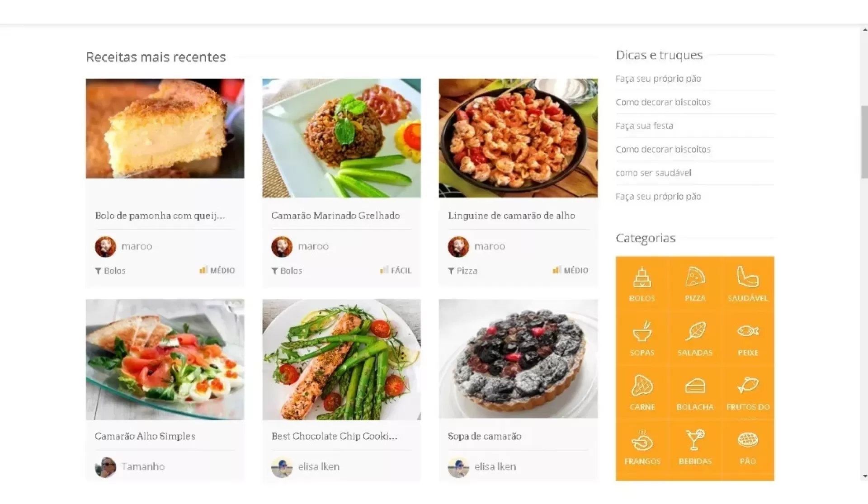This screenshot has height=504, width=868.
Task: Select the Pizza category icon
Action: pyautogui.click(x=695, y=283)
